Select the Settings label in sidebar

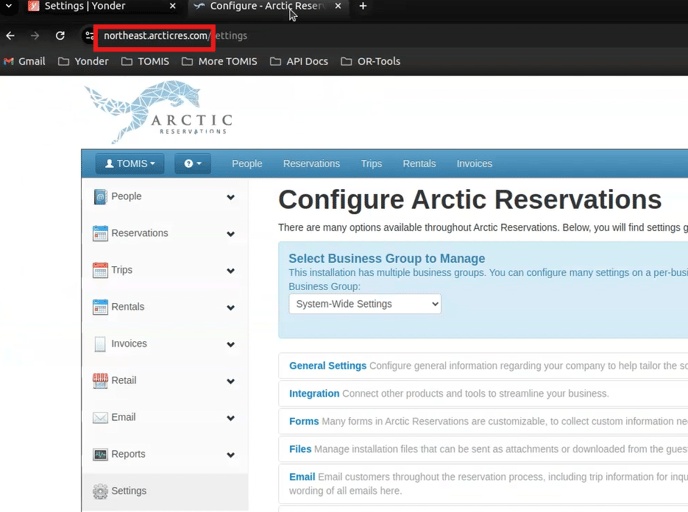point(129,491)
